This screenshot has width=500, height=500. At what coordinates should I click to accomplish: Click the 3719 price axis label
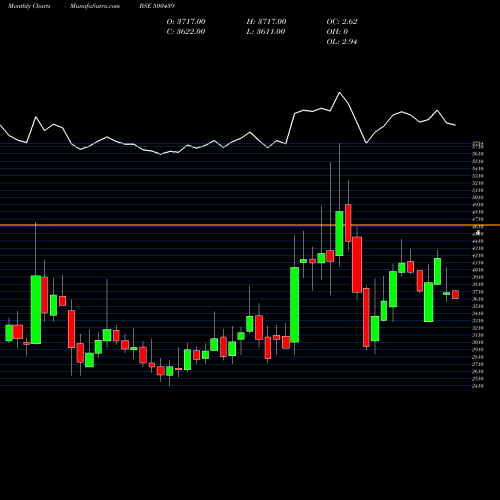478,292
